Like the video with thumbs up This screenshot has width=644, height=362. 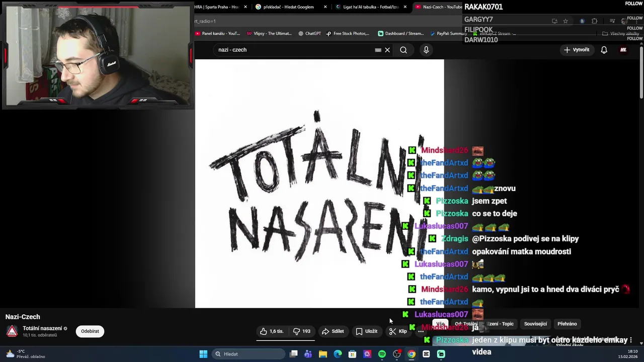272,331
